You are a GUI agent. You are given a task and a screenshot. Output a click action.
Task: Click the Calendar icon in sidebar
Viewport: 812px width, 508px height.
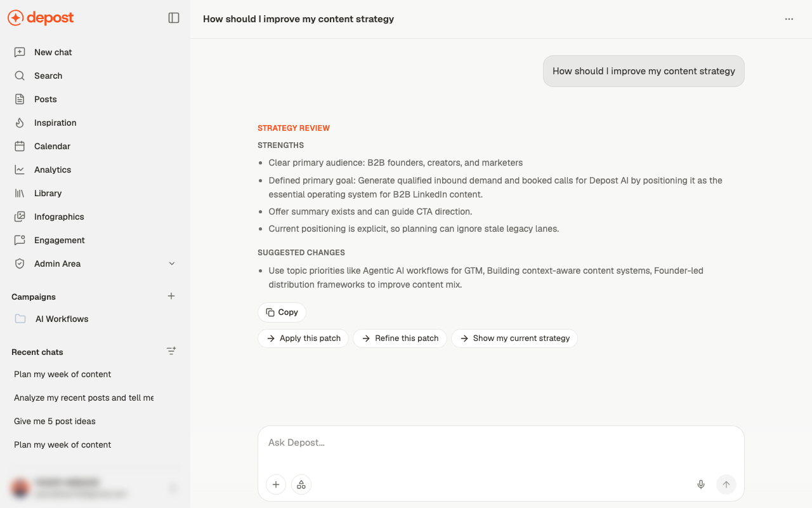[20, 146]
